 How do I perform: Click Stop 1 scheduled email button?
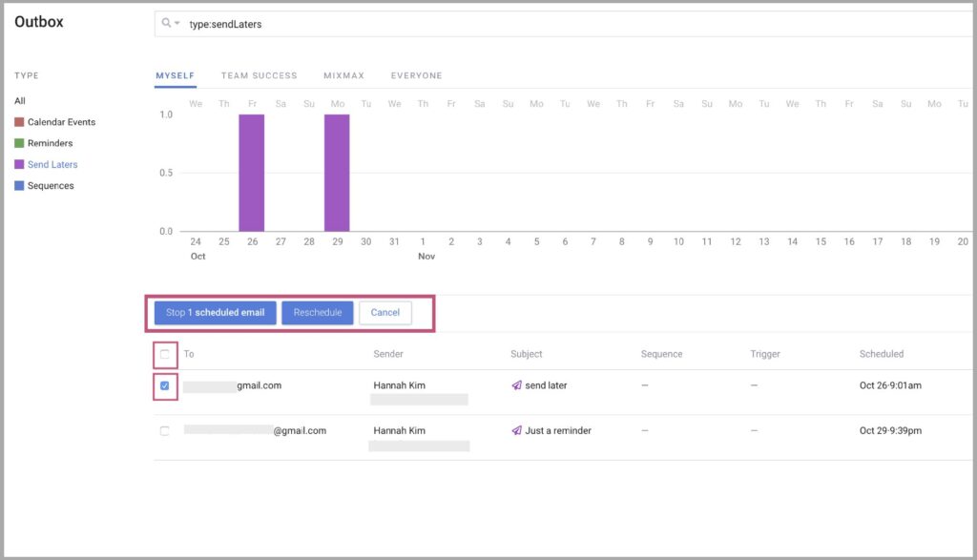pyautogui.click(x=215, y=313)
